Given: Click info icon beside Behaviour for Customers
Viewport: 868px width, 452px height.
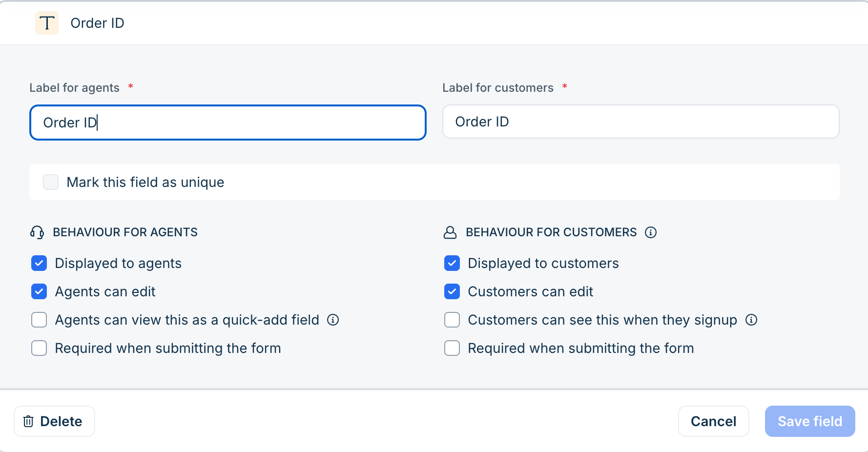Looking at the screenshot, I should click(x=651, y=232).
